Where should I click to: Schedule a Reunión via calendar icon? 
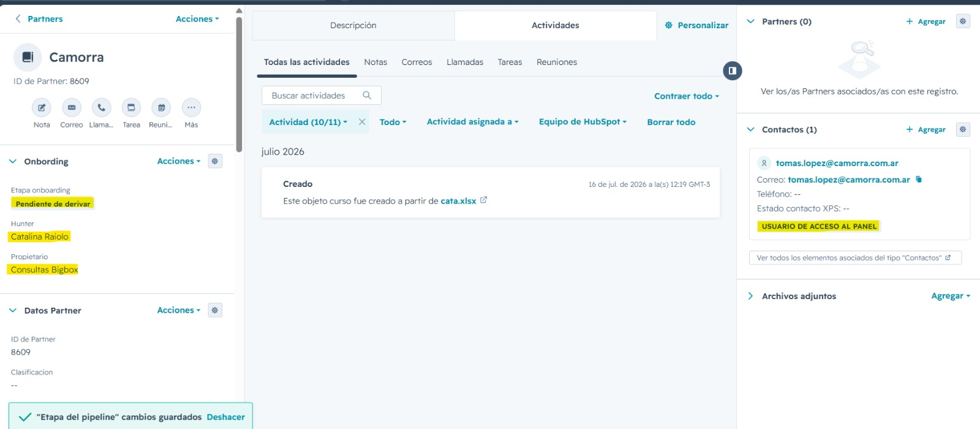(161, 107)
